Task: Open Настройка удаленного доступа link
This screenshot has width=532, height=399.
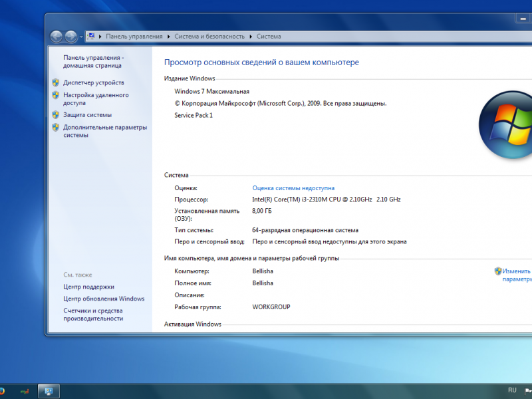Action: click(x=96, y=98)
